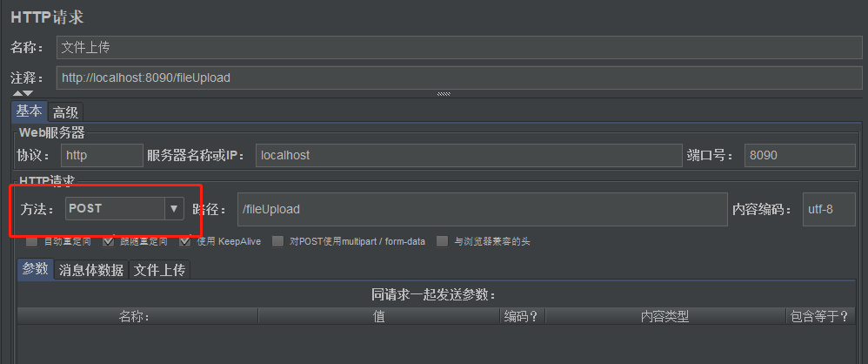The height and width of the screenshot is (364, 868).
Task: Click the collapse arrows below 注释 label
Action: pyautogui.click(x=23, y=94)
